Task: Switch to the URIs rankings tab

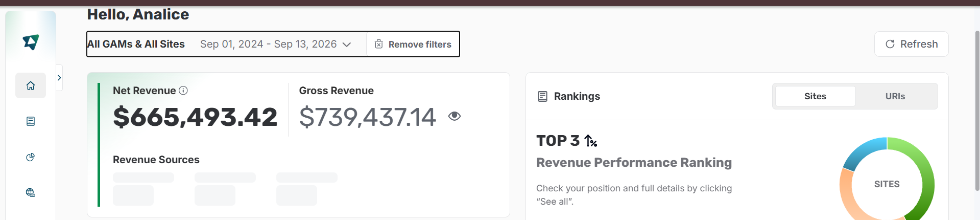Action: (x=895, y=96)
